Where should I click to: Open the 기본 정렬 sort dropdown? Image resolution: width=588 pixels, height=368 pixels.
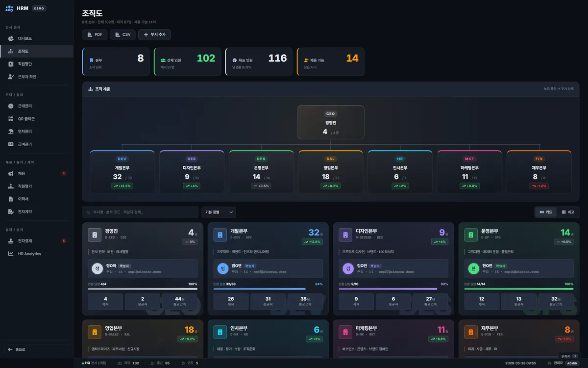point(219,212)
